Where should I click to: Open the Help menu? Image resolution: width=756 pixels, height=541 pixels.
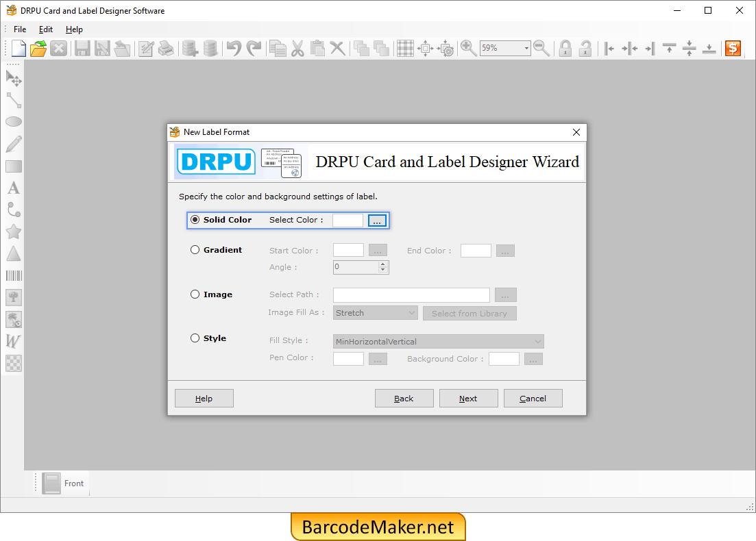click(74, 29)
